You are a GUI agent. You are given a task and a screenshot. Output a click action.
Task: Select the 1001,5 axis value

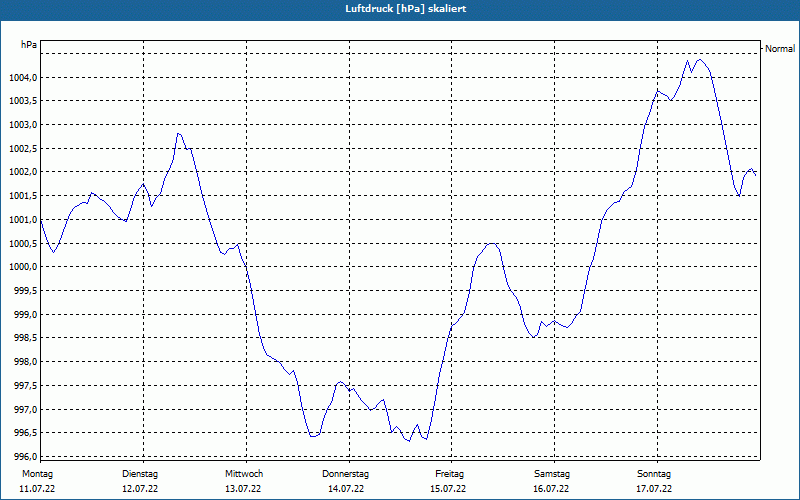pos(23,196)
